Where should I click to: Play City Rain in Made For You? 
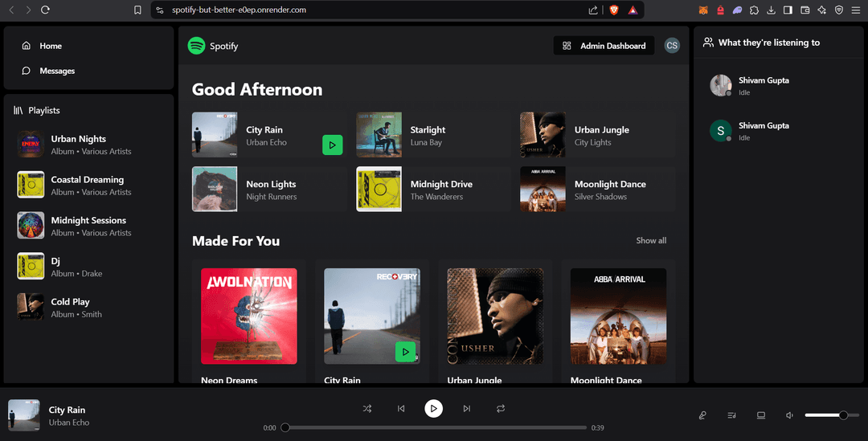point(405,351)
